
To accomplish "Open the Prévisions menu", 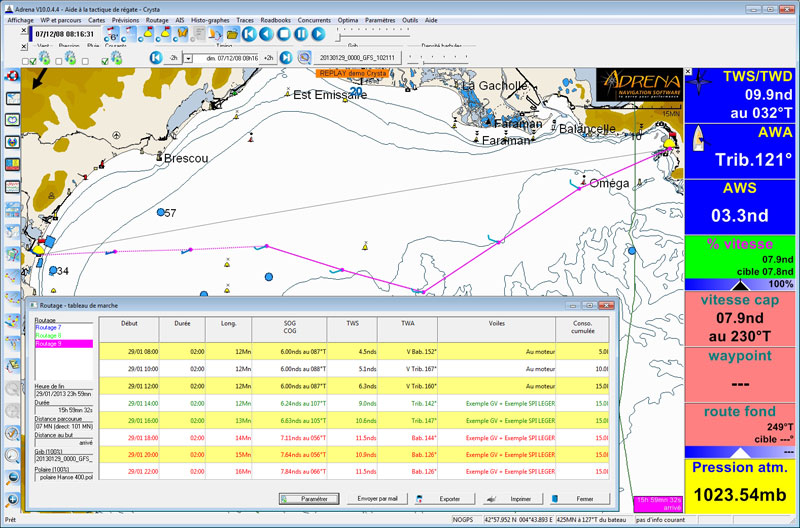I will pyautogui.click(x=126, y=20).
